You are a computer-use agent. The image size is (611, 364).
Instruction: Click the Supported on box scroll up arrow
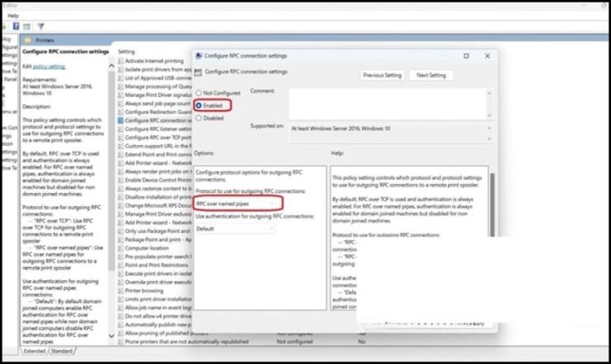[x=490, y=128]
